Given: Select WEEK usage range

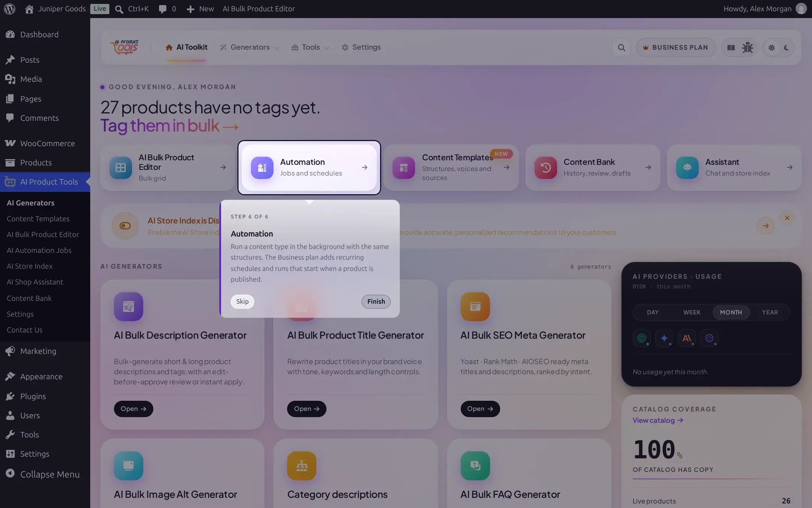Looking at the screenshot, I should click(x=692, y=312).
